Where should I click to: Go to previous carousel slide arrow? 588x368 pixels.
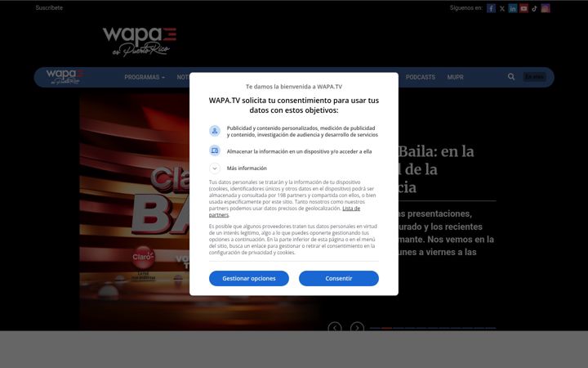pos(335,326)
